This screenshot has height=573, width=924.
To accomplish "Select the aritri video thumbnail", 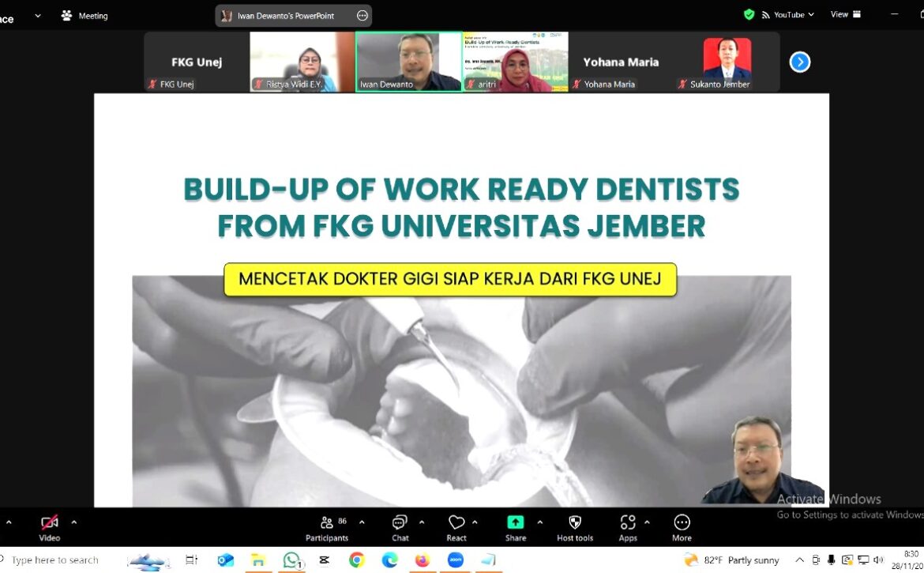I will [516, 62].
